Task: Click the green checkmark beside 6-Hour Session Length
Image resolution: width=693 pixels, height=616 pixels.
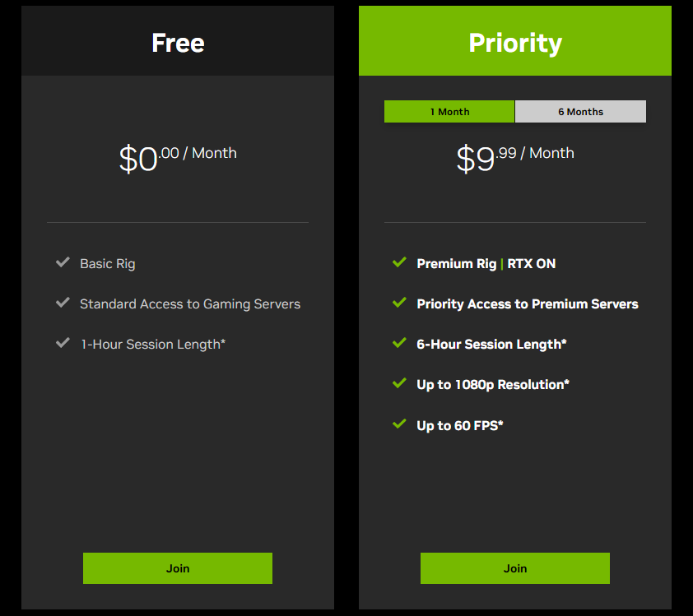Action: tap(400, 343)
